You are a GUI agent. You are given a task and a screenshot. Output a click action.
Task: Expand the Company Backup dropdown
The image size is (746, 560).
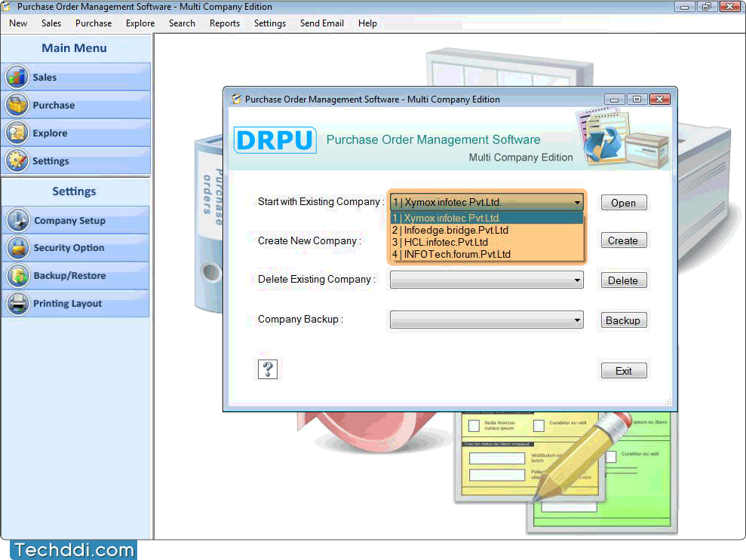576,320
